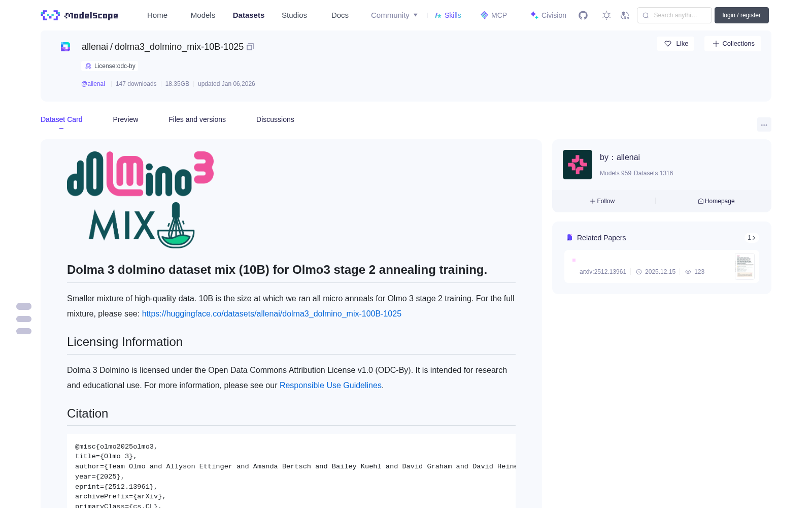
Task: Open the arxiv paper thumbnail
Action: tap(745, 266)
